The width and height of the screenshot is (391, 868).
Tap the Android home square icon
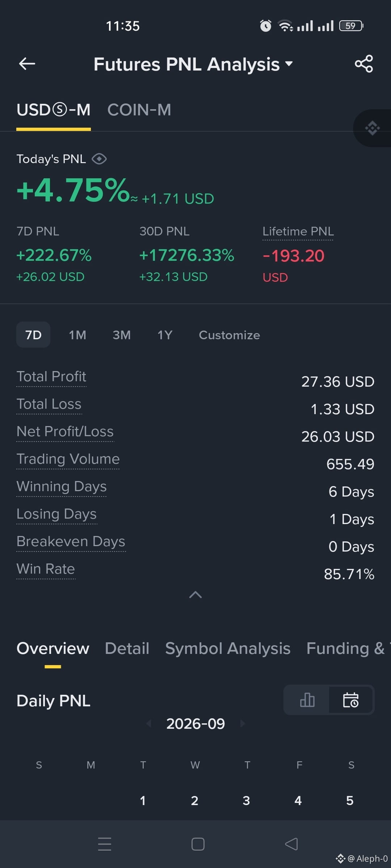coord(198,844)
